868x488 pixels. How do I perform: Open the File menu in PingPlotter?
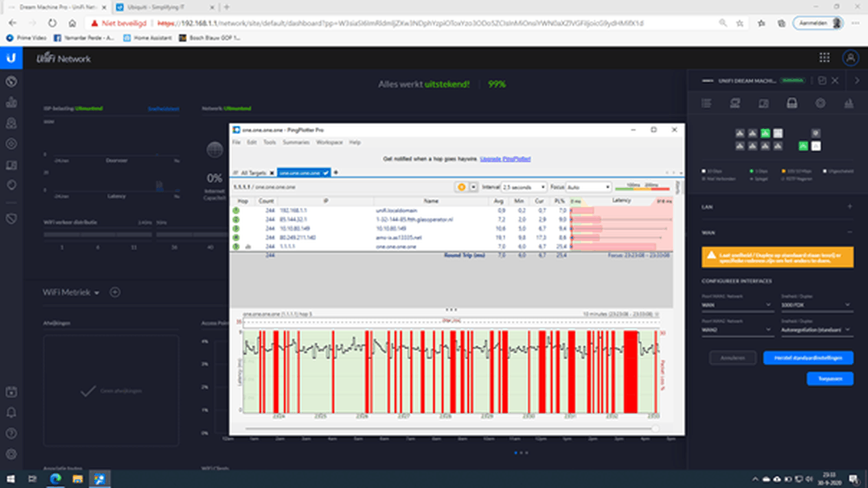(236, 142)
